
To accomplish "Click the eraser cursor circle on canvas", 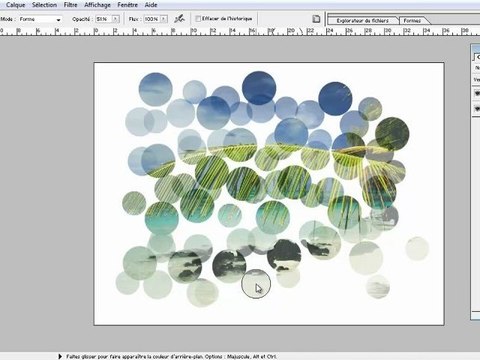I will click(256, 284).
